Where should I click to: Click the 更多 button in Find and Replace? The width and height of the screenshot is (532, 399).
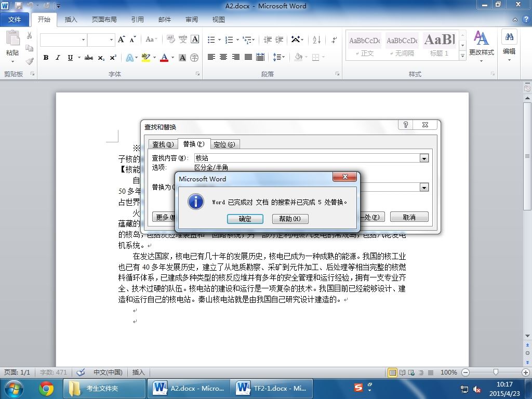click(164, 217)
